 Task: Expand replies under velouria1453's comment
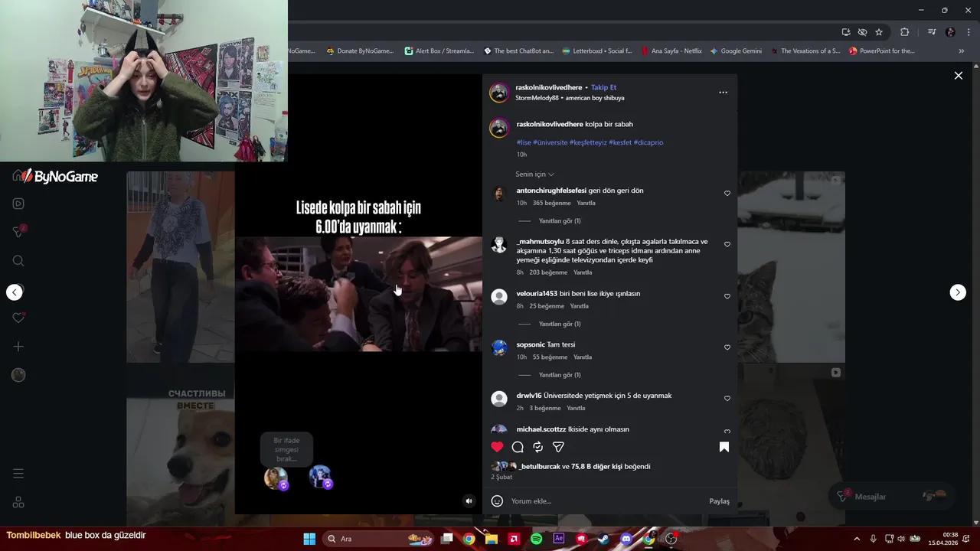tap(560, 324)
